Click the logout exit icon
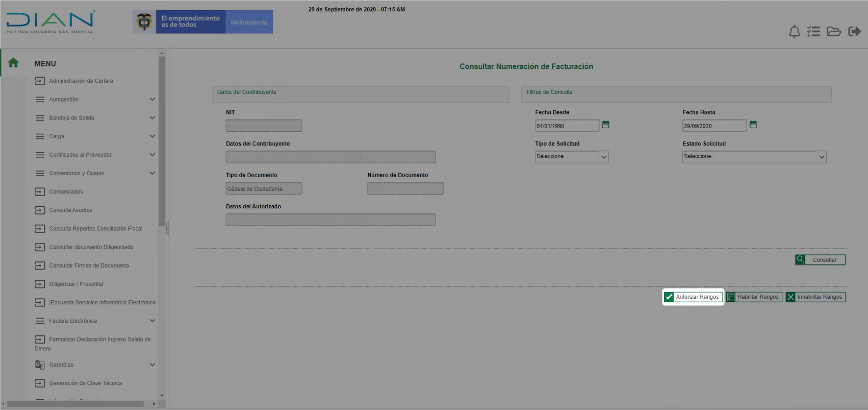 [854, 32]
